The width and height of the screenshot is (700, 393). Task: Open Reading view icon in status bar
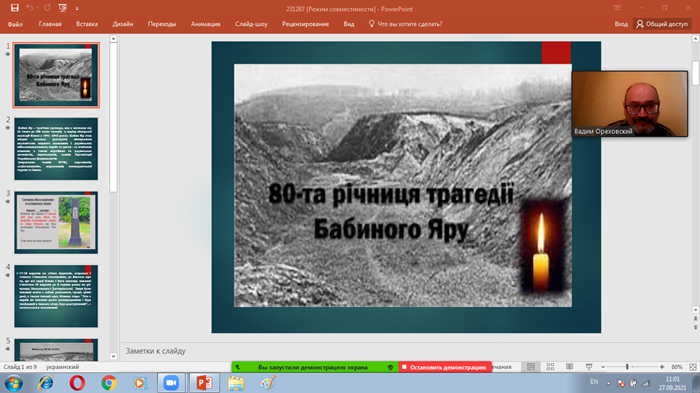point(569,367)
